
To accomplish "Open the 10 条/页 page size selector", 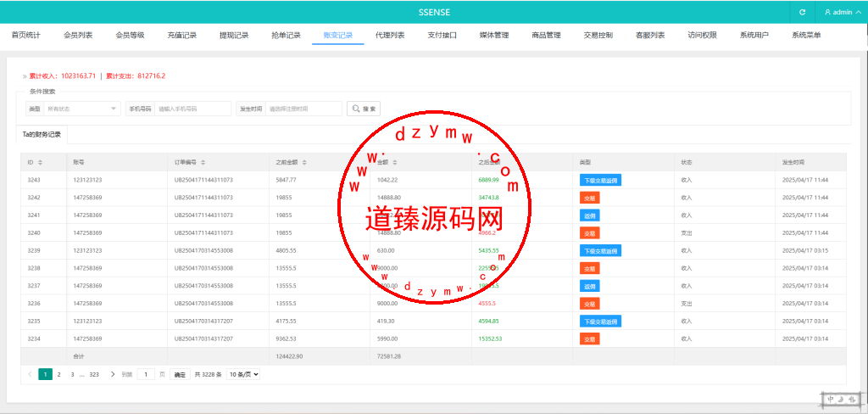I will [243, 374].
